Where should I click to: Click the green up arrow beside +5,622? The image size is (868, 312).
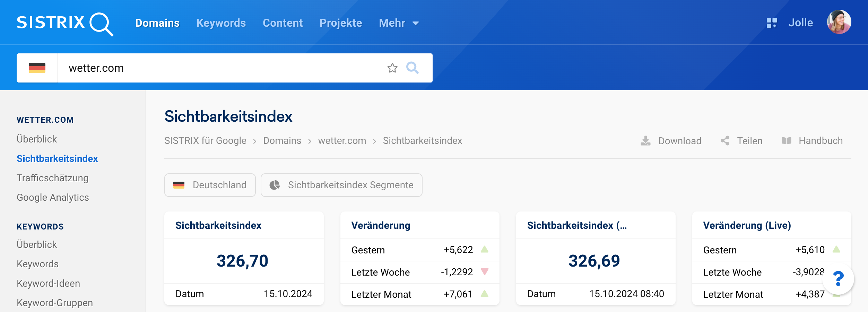pos(485,249)
